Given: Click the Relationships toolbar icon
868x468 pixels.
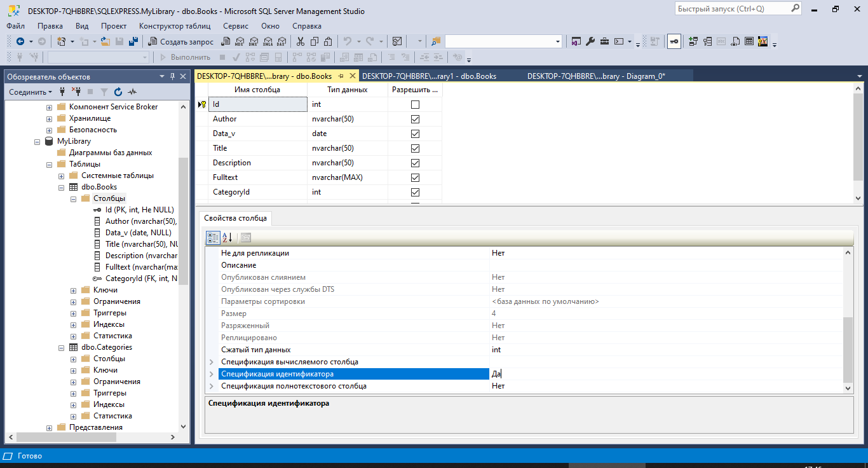Looking at the screenshot, I should 693,41.
